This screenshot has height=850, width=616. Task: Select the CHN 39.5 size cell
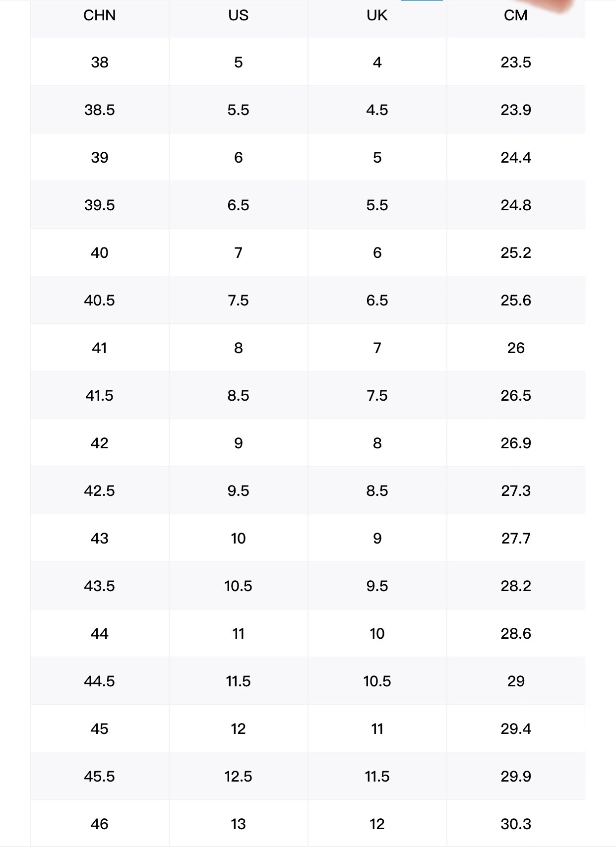point(99,205)
